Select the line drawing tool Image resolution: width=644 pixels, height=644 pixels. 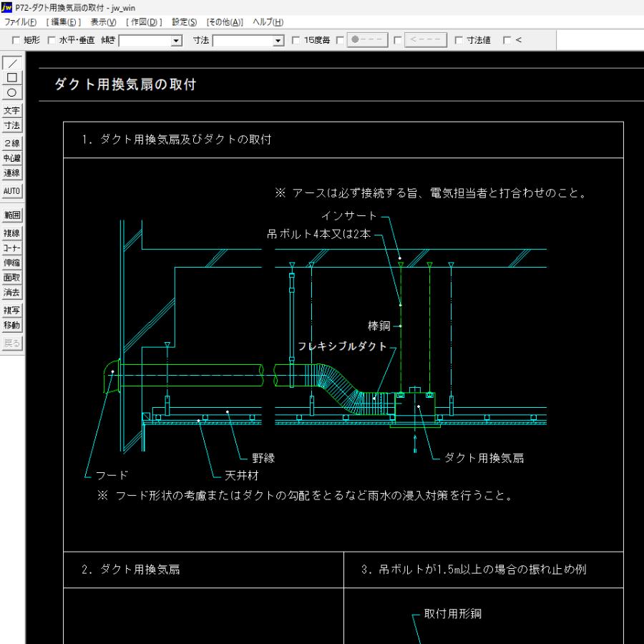point(12,63)
